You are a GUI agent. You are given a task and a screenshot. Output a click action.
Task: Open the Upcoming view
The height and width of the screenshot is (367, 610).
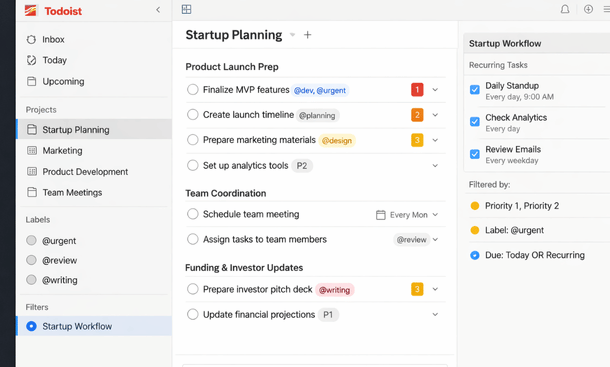(63, 81)
